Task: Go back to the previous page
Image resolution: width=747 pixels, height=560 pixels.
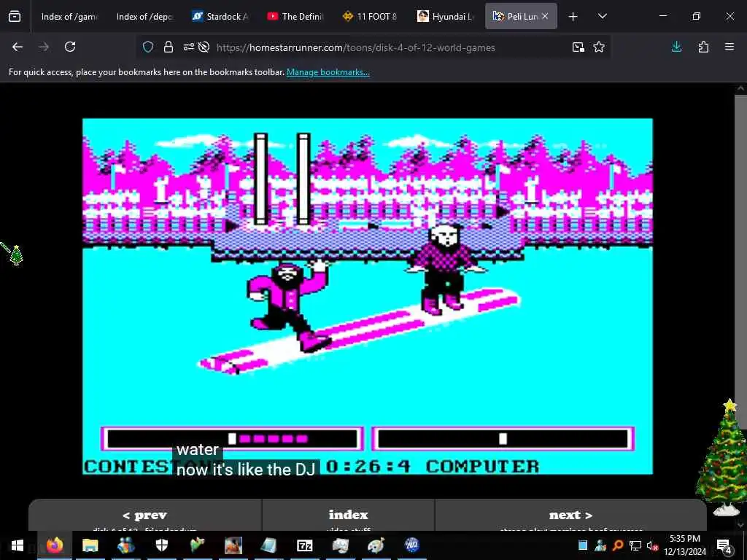Action: tap(18, 47)
